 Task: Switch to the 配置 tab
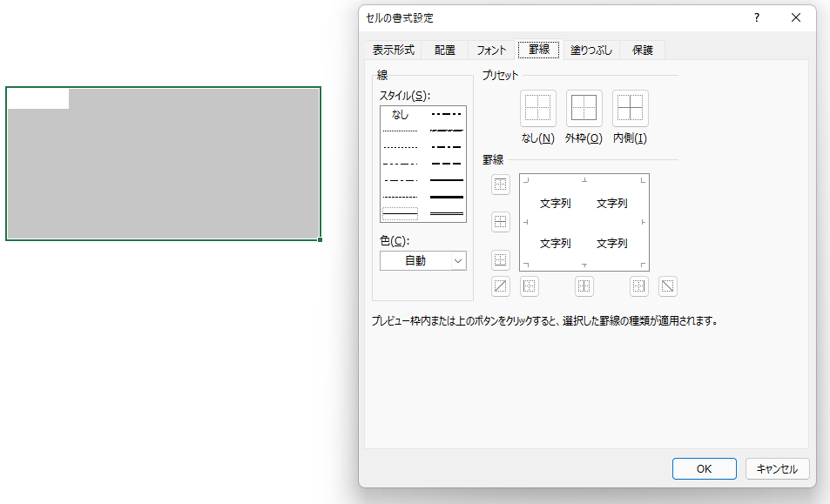click(x=444, y=50)
